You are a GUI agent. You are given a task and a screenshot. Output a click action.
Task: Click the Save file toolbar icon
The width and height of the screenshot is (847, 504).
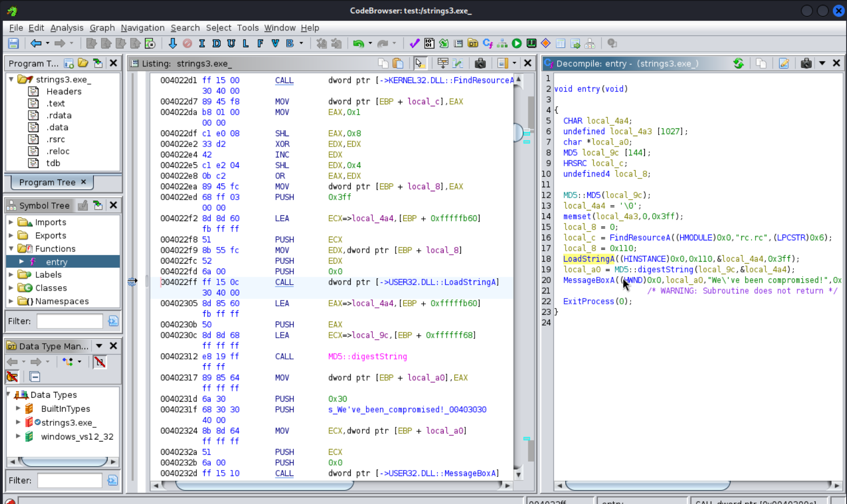13,43
